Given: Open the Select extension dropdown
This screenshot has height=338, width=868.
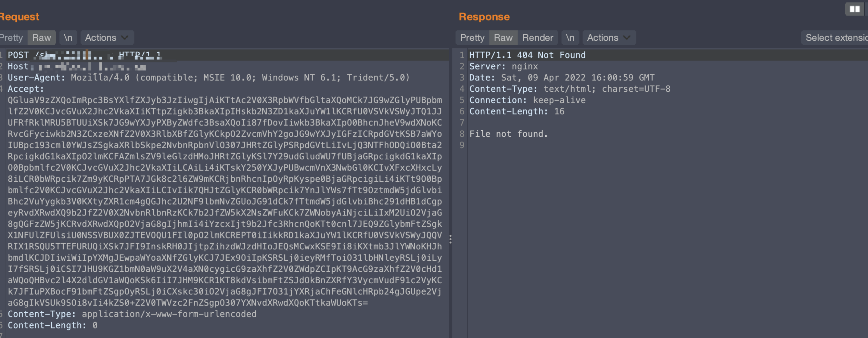Looking at the screenshot, I should coord(835,38).
